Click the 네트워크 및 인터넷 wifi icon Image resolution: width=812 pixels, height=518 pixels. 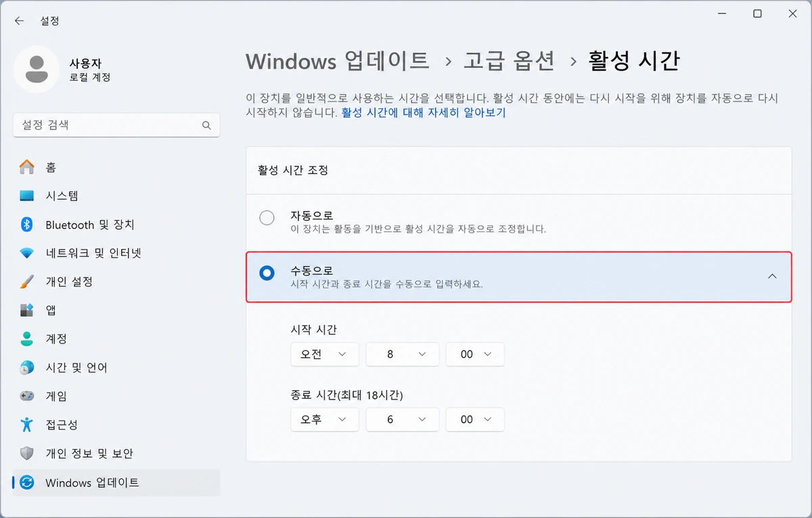(26, 254)
